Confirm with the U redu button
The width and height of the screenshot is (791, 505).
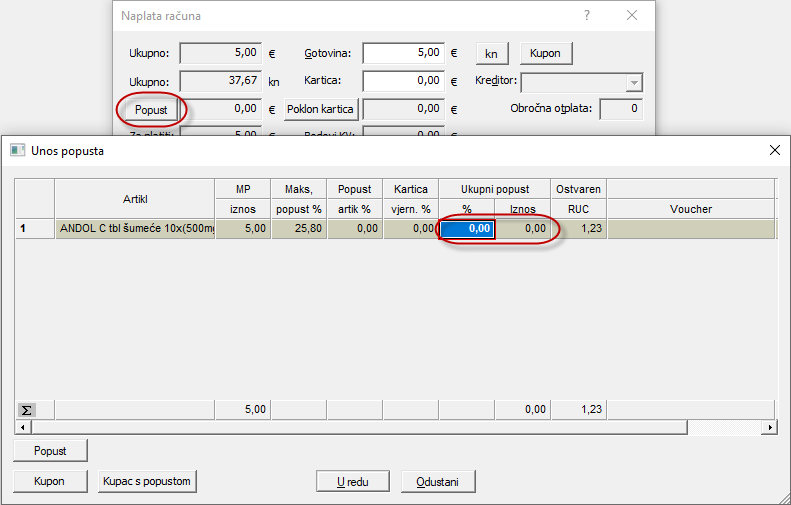(352, 482)
